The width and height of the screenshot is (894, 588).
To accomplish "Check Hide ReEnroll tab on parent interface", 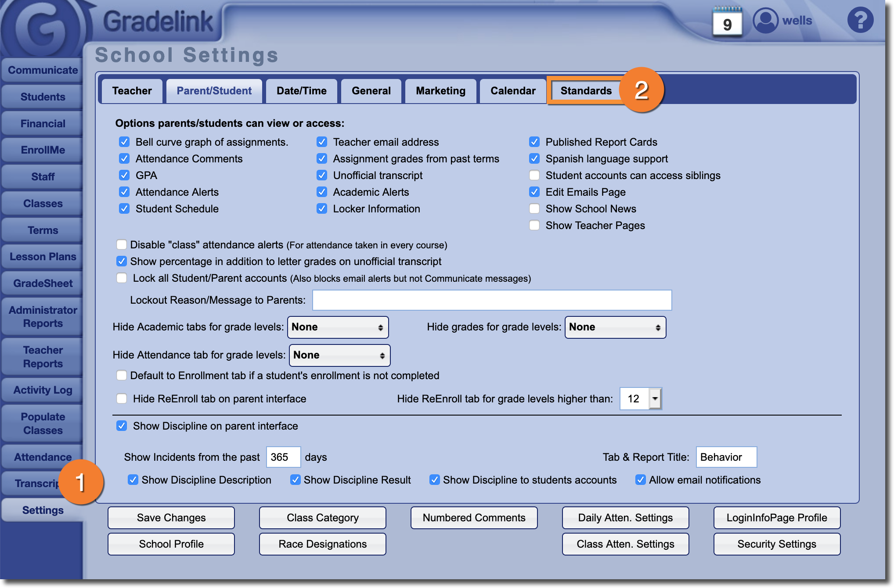I will 122,399.
